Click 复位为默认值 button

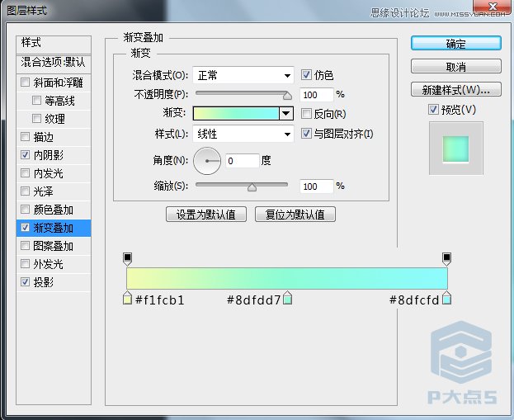pos(295,215)
